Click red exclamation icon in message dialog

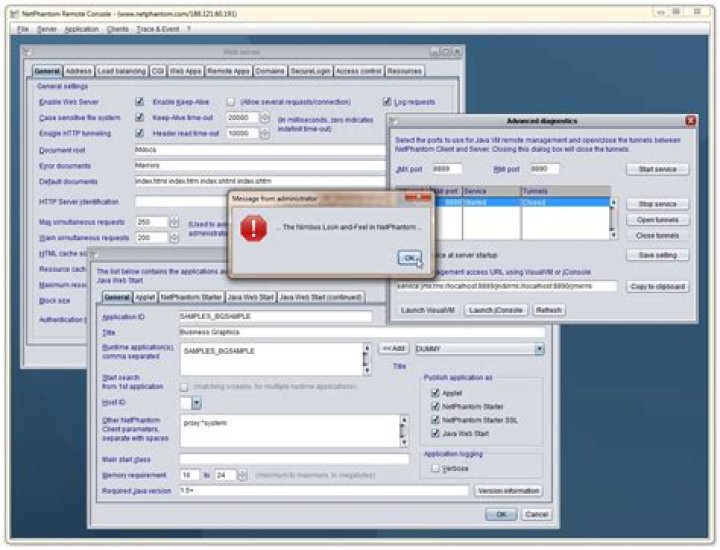click(x=253, y=229)
